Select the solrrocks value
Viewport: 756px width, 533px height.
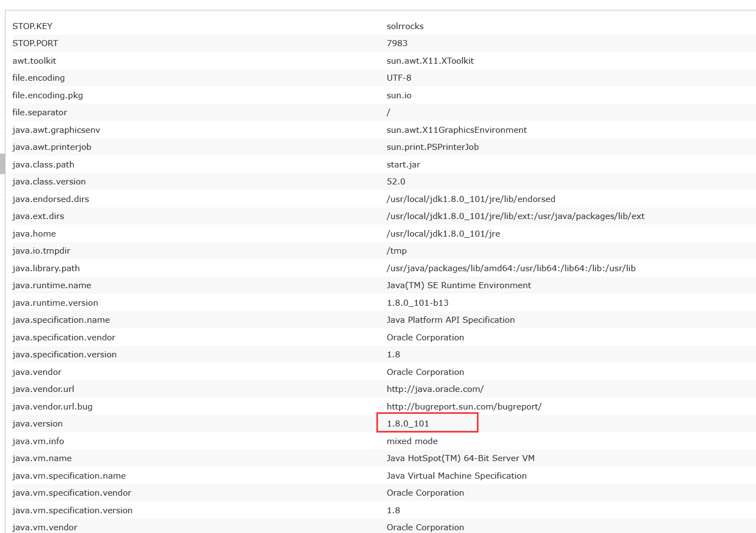click(405, 26)
